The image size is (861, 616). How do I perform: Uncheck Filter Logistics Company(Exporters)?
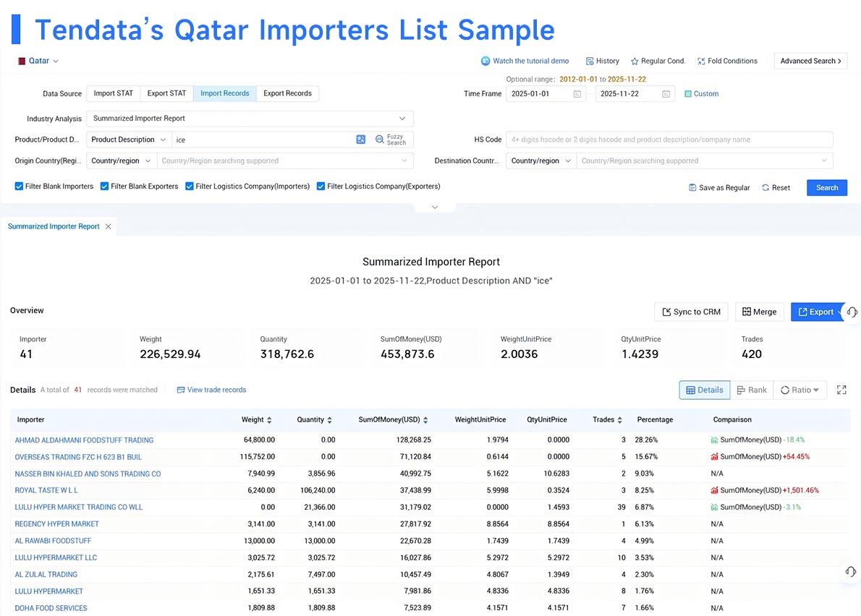(321, 187)
